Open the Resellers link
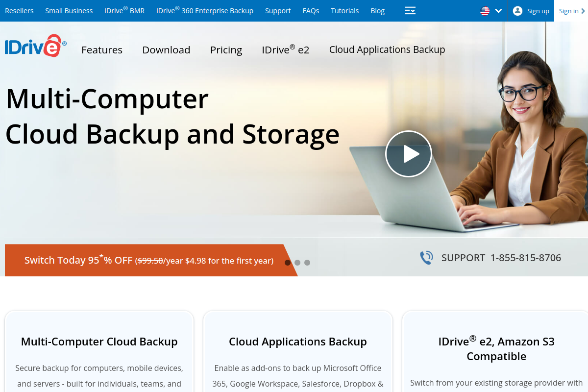 [19, 11]
